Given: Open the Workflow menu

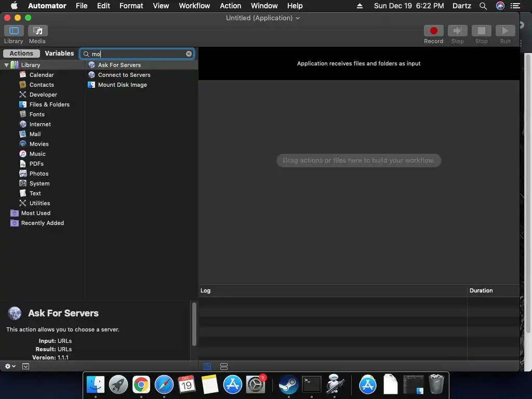Looking at the screenshot, I should tap(194, 6).
